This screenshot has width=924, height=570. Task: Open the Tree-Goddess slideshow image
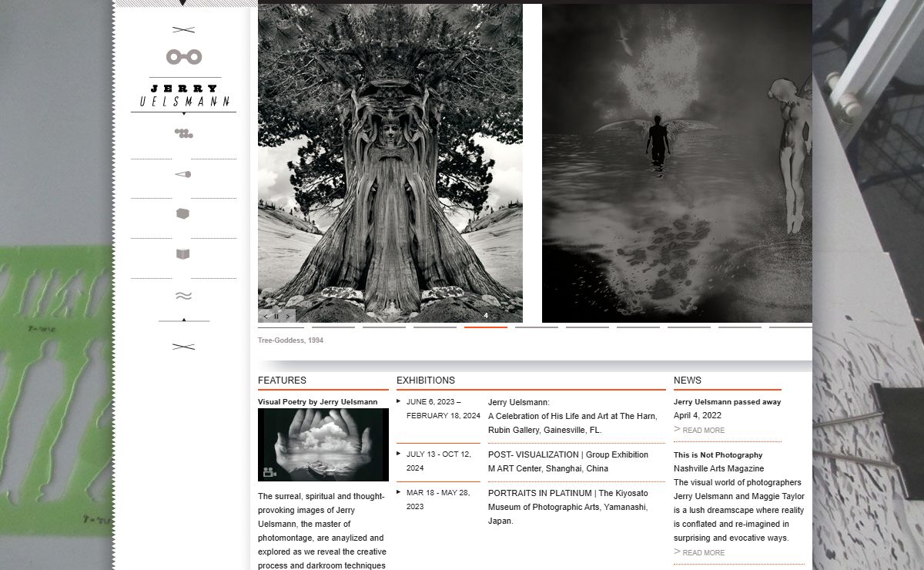tap(390, 163)
